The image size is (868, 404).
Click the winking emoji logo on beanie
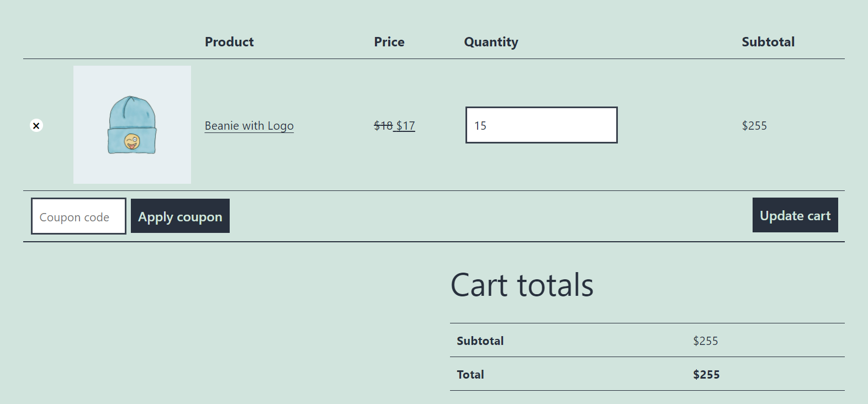click(132, 142)
